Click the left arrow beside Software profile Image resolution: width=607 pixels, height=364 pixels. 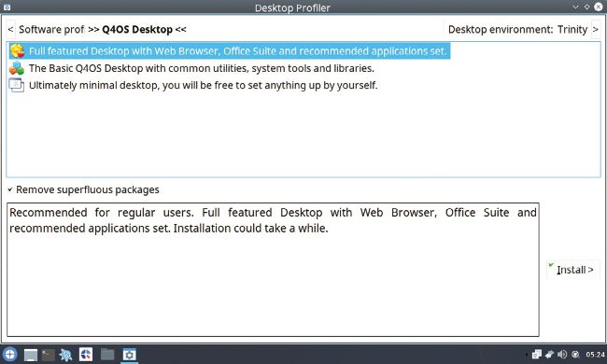(x=11, y=29)
